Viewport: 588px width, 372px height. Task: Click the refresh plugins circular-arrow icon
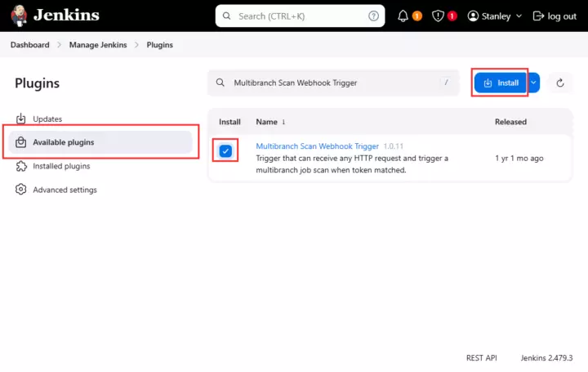point(560,83)
